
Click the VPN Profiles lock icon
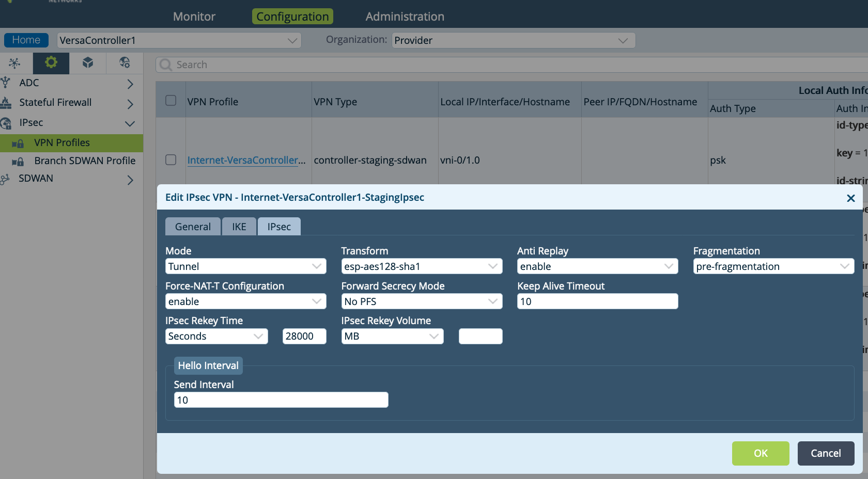[x=18, y=143]
